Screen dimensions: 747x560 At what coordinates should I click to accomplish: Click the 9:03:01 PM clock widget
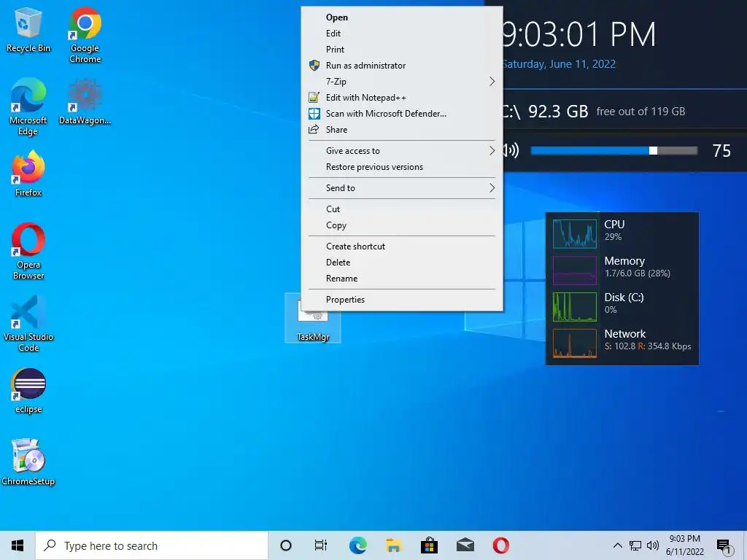pyautogui.click(x=579, y=34)
